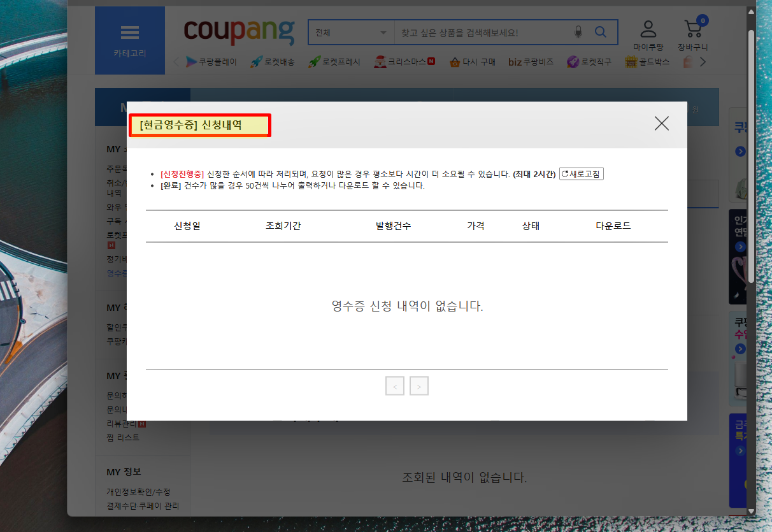Show next shortcuts with right chevron
Viewport: 772px width, 532px height.
[703, 62]
